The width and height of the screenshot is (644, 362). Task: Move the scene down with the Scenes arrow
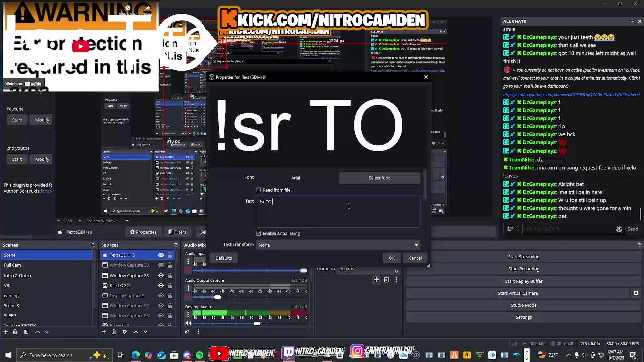click(x=47, y=332)
